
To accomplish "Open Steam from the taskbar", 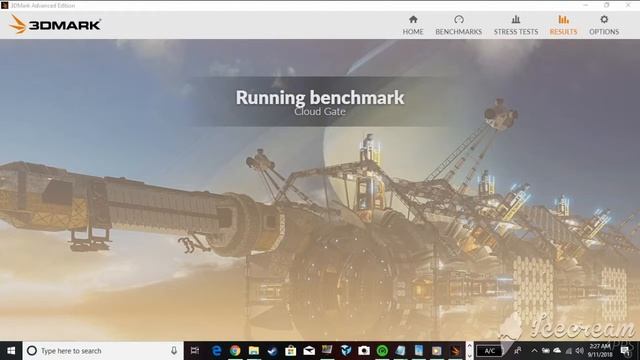I will (272, 351).
